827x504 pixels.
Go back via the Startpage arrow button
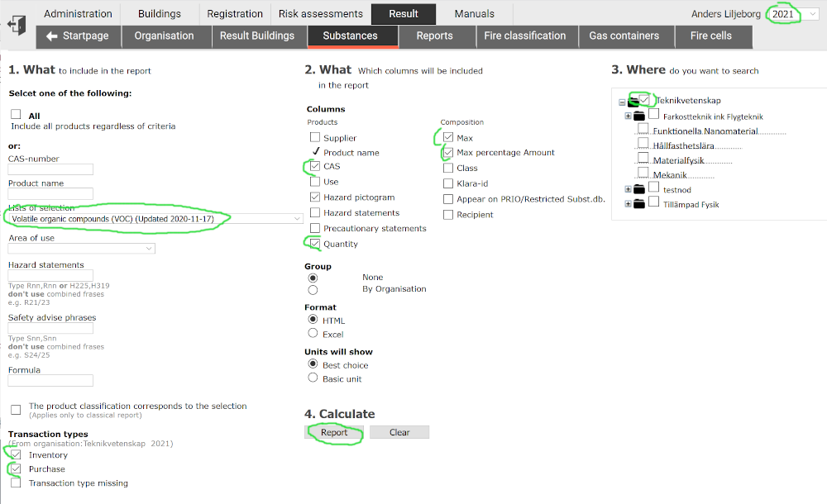[x=78, y=36]
